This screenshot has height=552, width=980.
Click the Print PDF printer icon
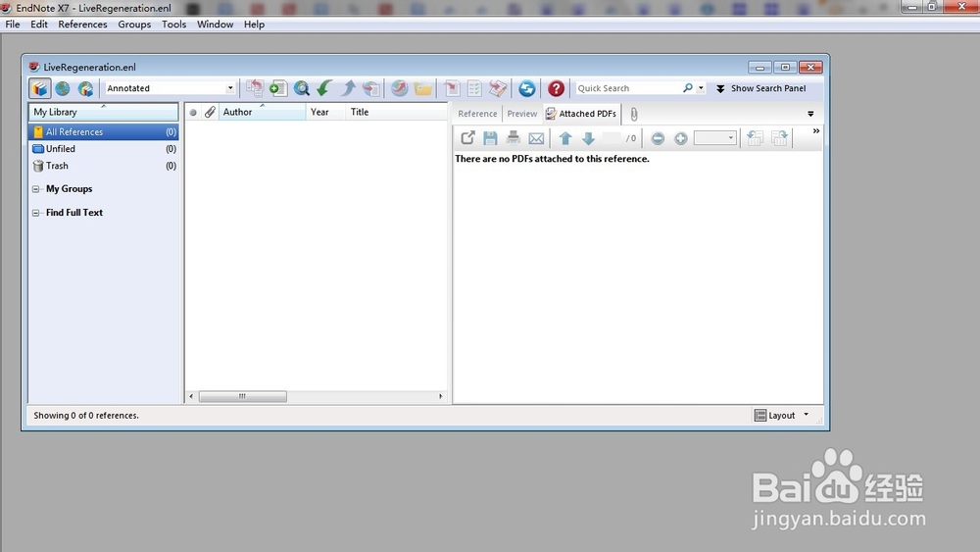tap(514, 138)
